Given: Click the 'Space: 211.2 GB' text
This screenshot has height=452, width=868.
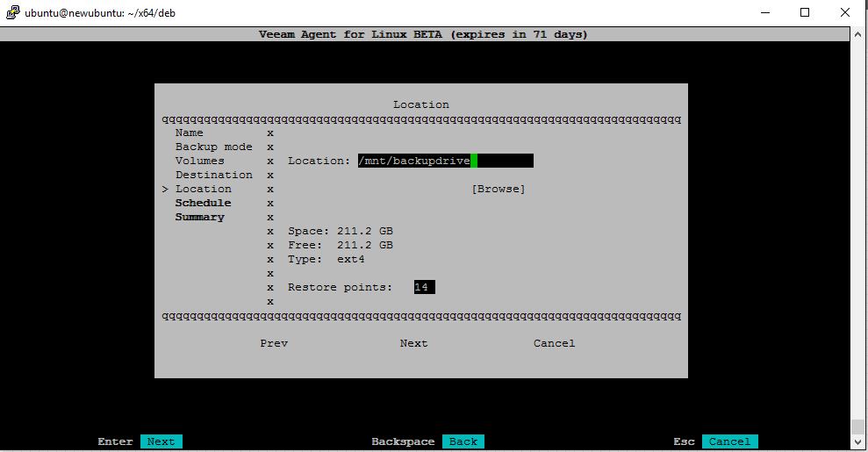Looking at the screenshot, I should [x=341, y=231].
